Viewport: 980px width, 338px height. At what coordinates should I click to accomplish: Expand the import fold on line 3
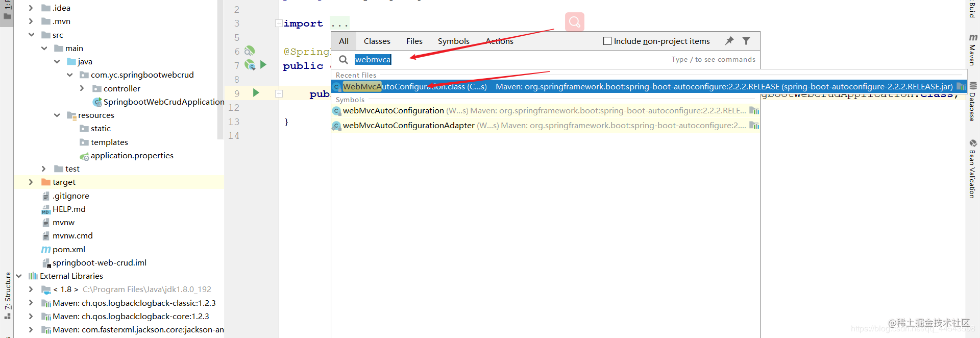[279, 23]
